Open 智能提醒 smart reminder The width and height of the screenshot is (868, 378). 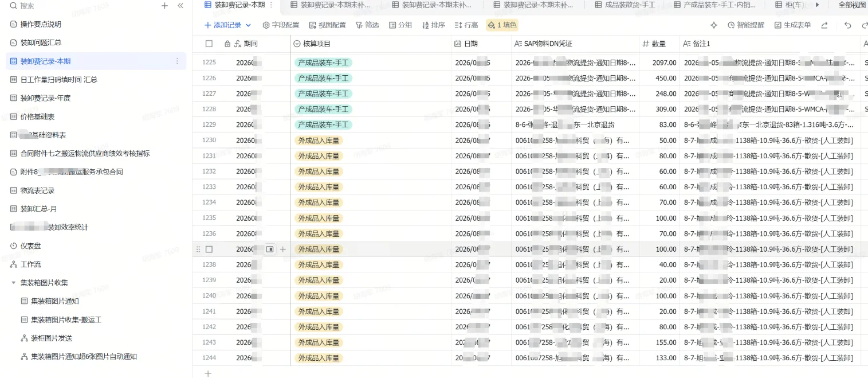point(746,25)
